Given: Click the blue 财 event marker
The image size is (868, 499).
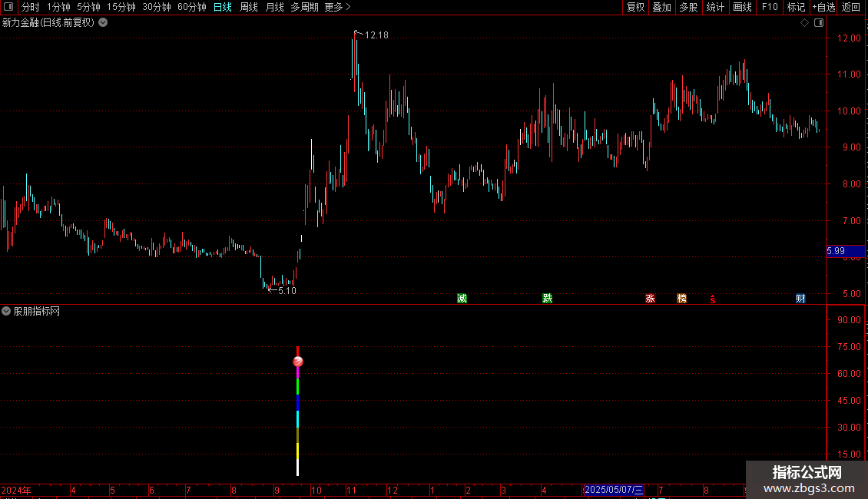Looking at the screenshot, I should tap(800, 299).
